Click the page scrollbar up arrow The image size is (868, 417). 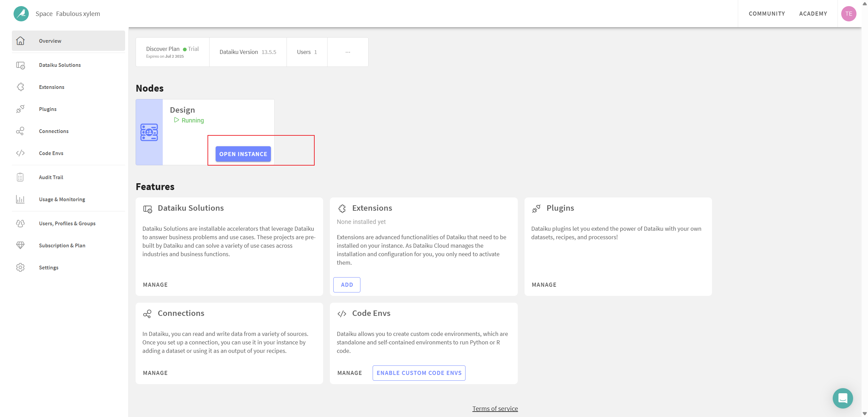coord(865,3)
